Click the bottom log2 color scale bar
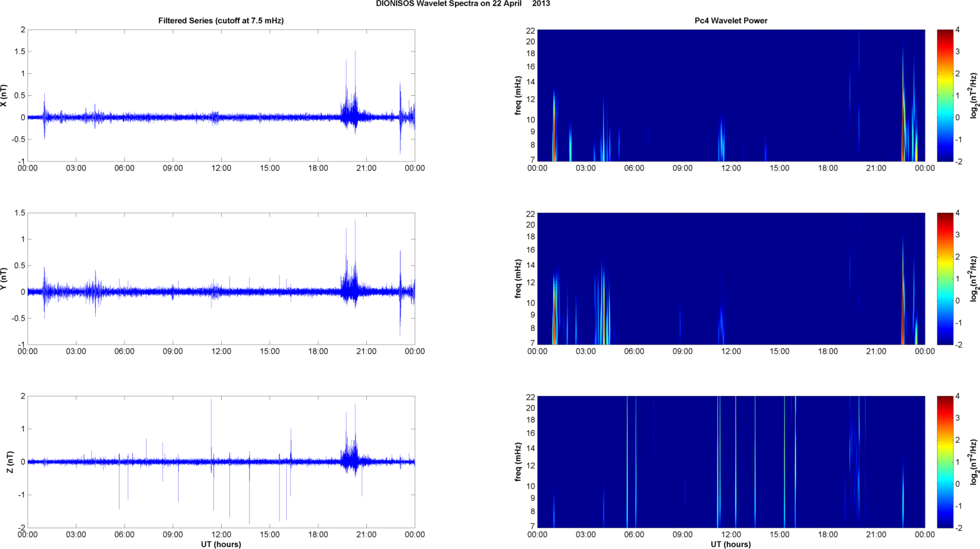980x549 pixels. point(945,462)
